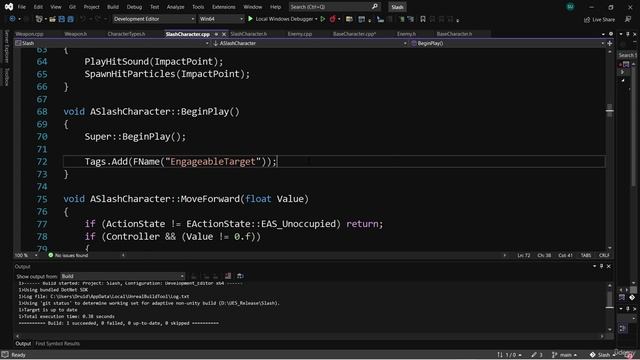Click the Ln 72 line number indicator
Screen dimensions: 640x360
point(524,256)
